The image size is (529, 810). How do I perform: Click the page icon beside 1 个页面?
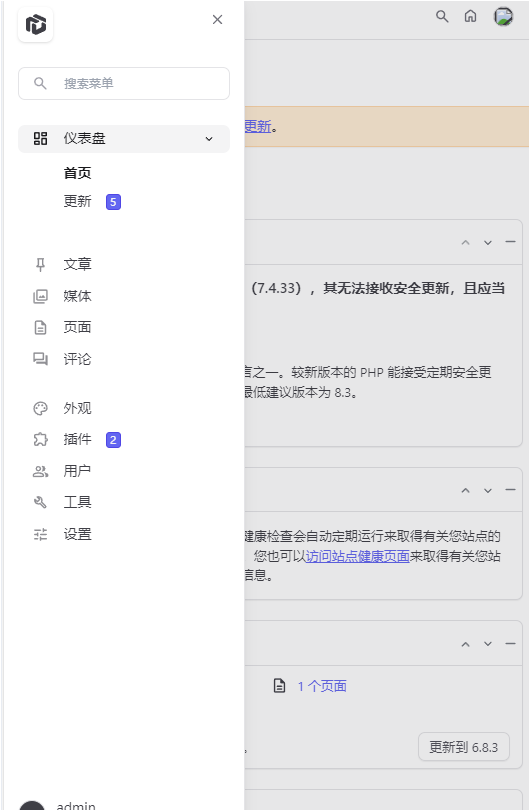(279, 686)
